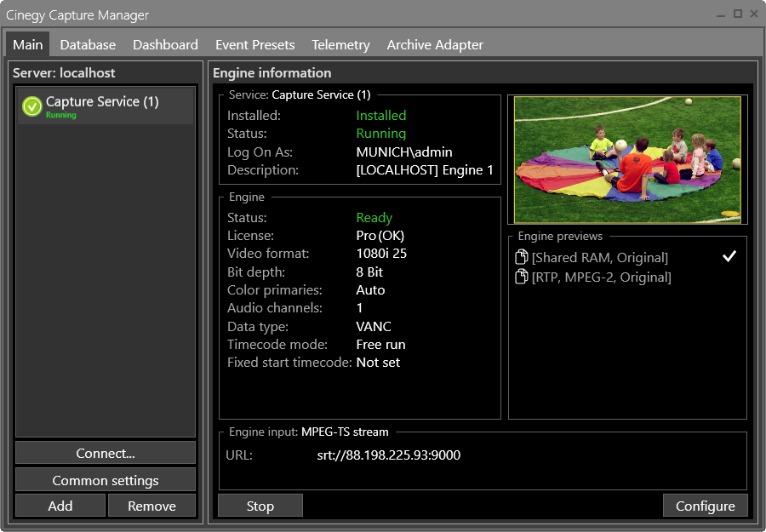Open the Telemetry tab
This screenshot has height=532, width=766.
tap(340, 44)
